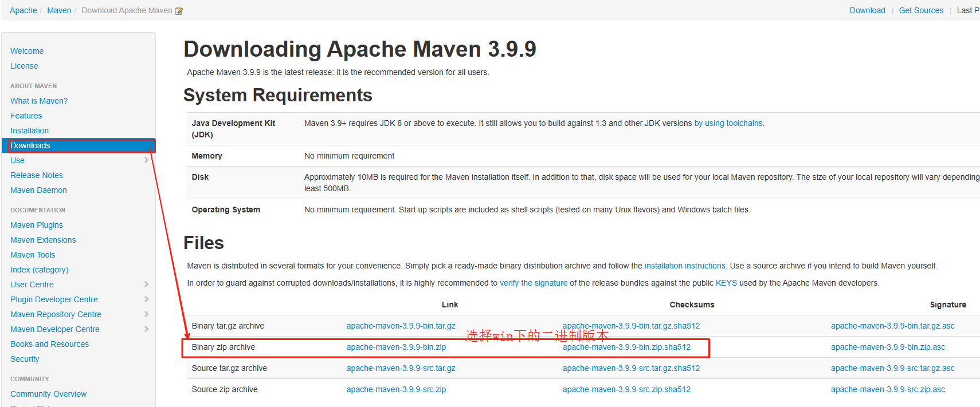Open the User Centre sidebar link
980x407 pixels.
pyautogui.click(x=32, y=284)
